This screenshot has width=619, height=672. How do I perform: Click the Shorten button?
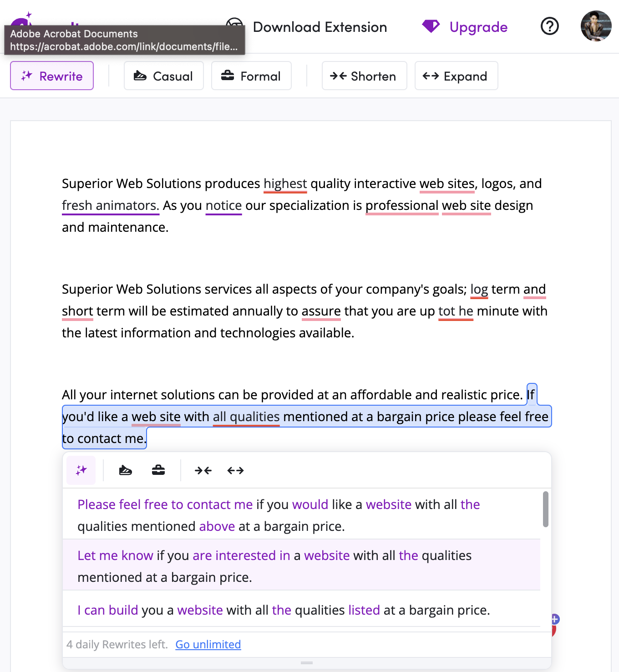click(364, 76)
